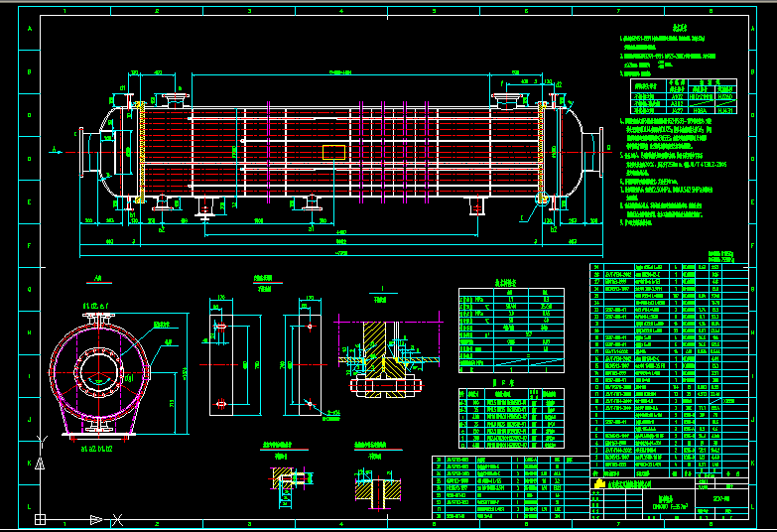Select the yellow rectangle at the exchanger shell center

(334, 151)
